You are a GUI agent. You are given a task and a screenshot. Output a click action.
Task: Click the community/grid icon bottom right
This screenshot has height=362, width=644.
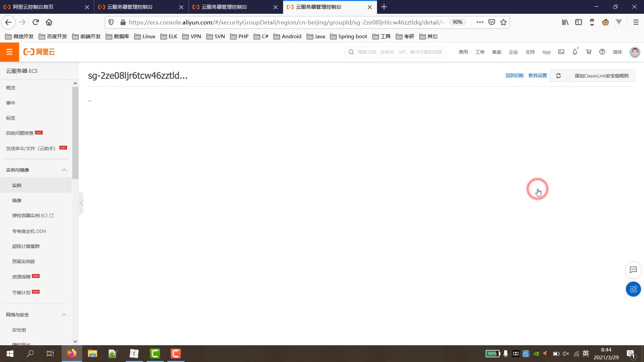point(633,290)
